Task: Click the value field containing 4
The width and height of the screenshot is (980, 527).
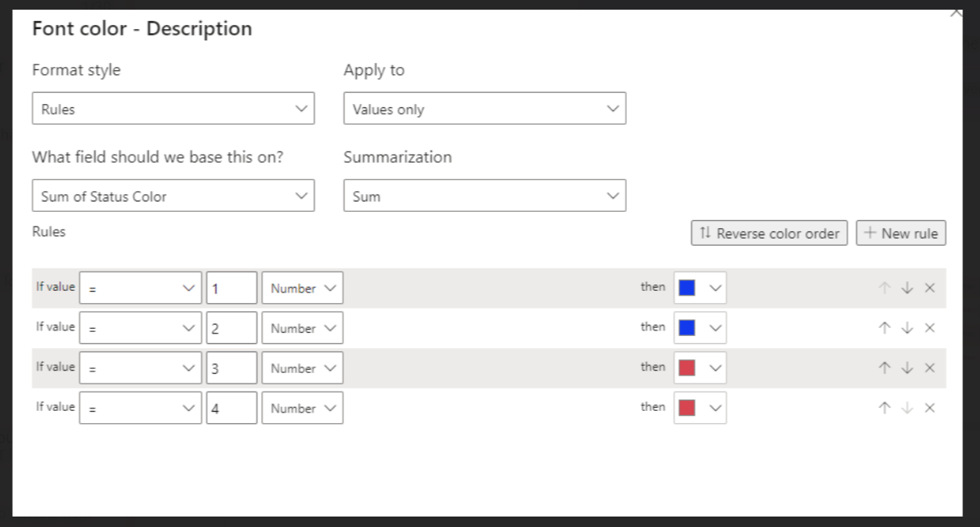Action: 232,408
